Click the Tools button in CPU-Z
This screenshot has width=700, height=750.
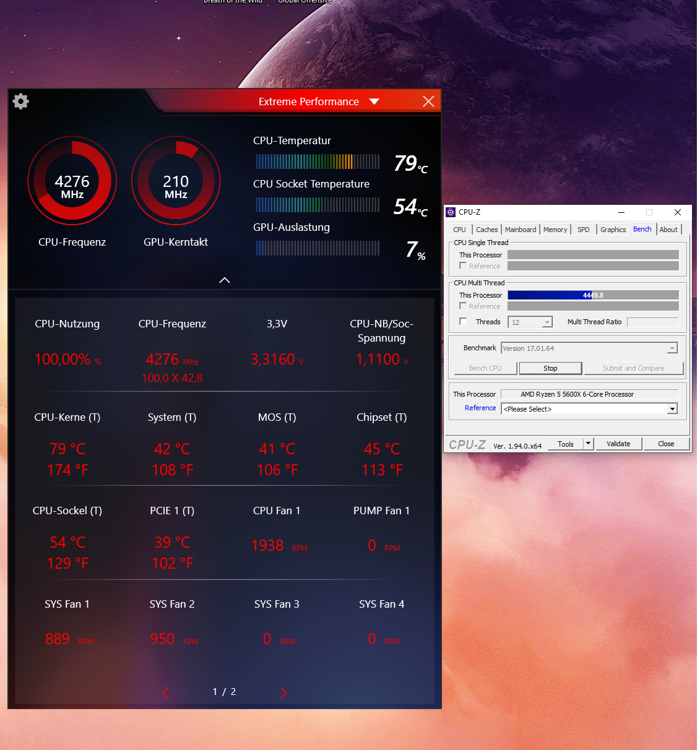(x=566, y=444)
